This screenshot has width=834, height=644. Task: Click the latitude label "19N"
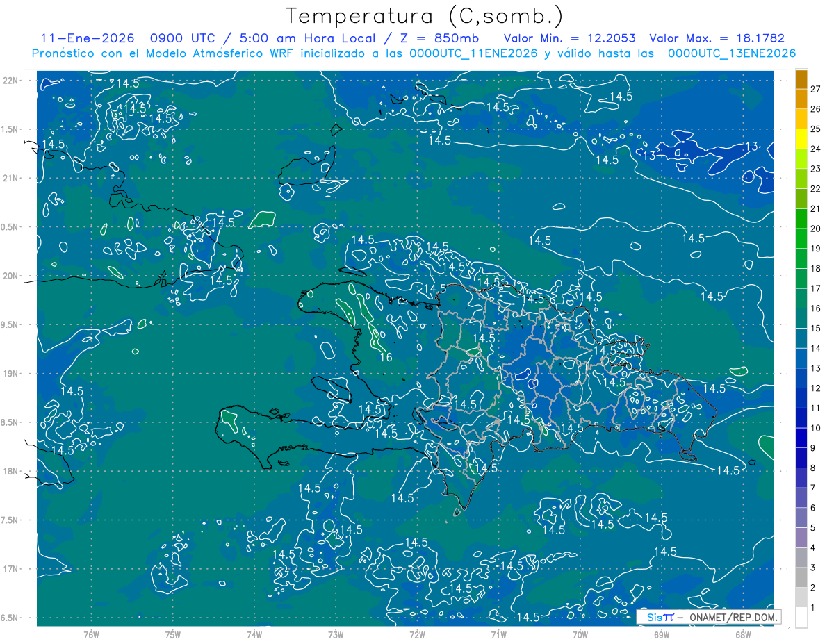11,374
